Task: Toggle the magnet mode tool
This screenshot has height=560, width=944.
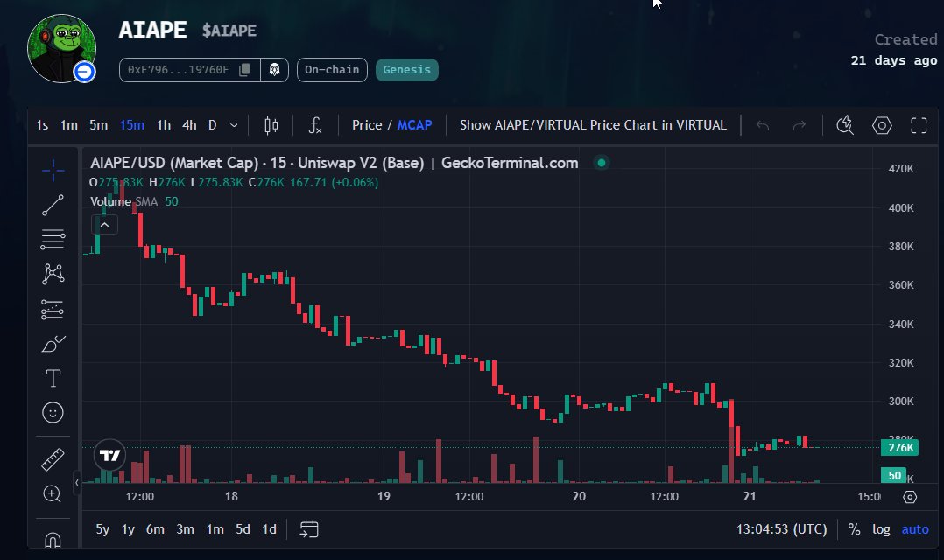Action: coord(53,540)
